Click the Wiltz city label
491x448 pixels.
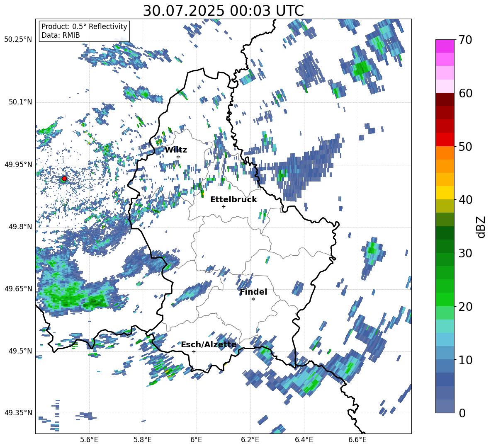pos(176,150)
